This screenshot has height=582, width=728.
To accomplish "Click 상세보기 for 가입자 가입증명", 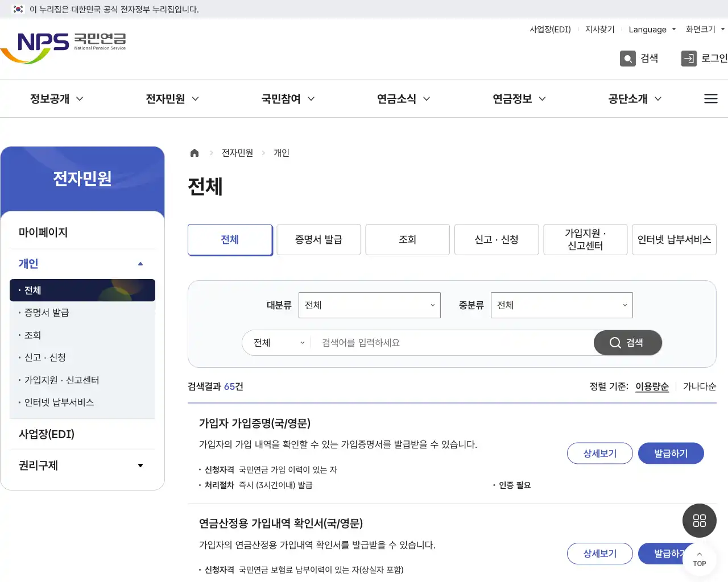I will coord(600,454).
